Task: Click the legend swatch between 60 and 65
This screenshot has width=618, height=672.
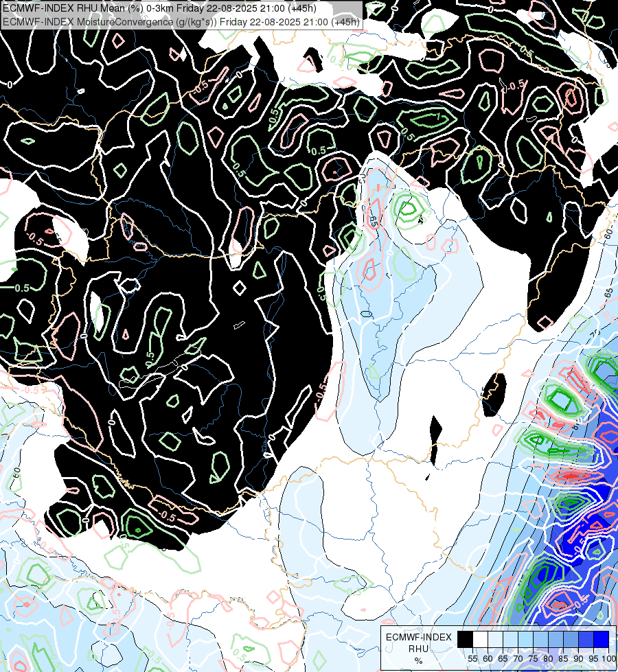Action: coord(495,639)
